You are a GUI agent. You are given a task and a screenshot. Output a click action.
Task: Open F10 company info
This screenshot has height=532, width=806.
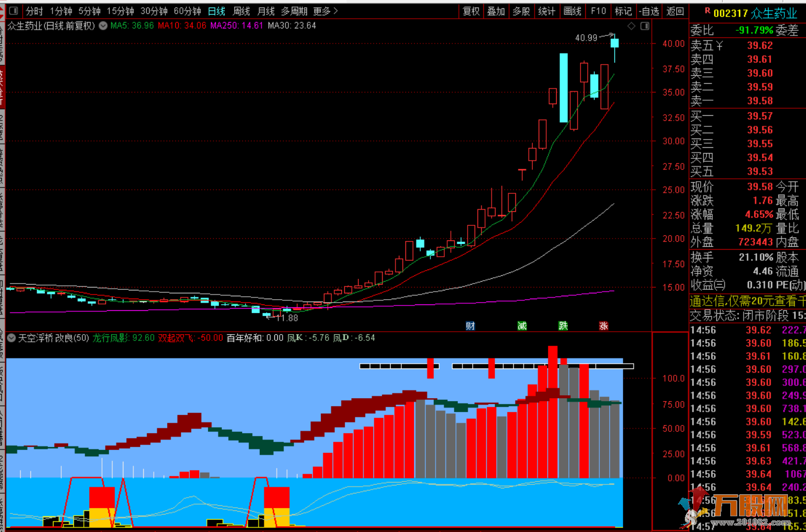(x=598, y=11)
